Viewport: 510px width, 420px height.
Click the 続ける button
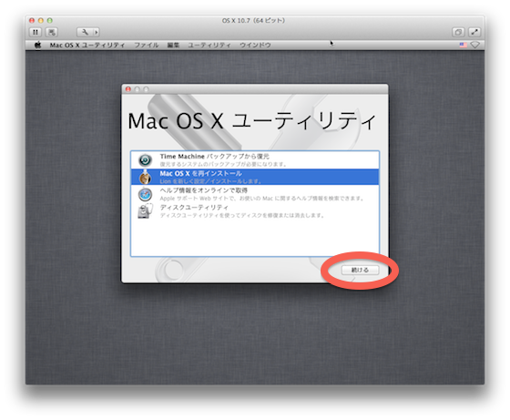pyautogui.click(x=360, y=270)
